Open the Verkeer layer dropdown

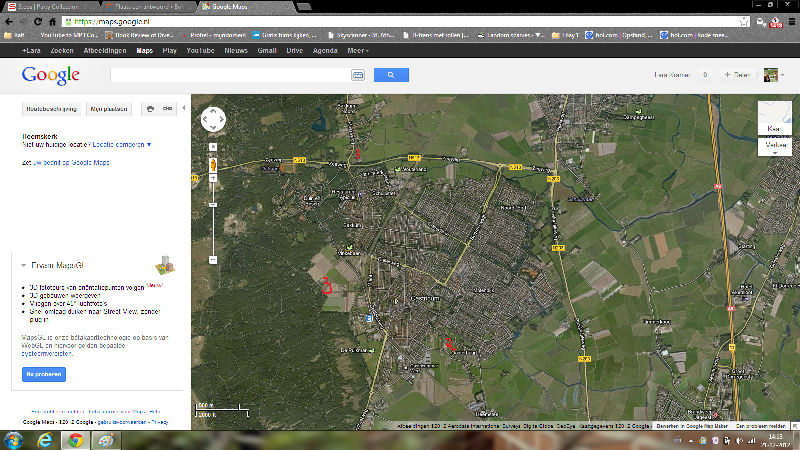[774, 147]
